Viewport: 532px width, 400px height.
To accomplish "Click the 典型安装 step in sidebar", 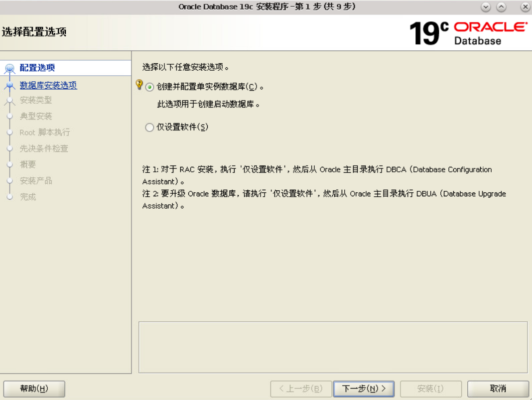I will [x=36, y=117].
